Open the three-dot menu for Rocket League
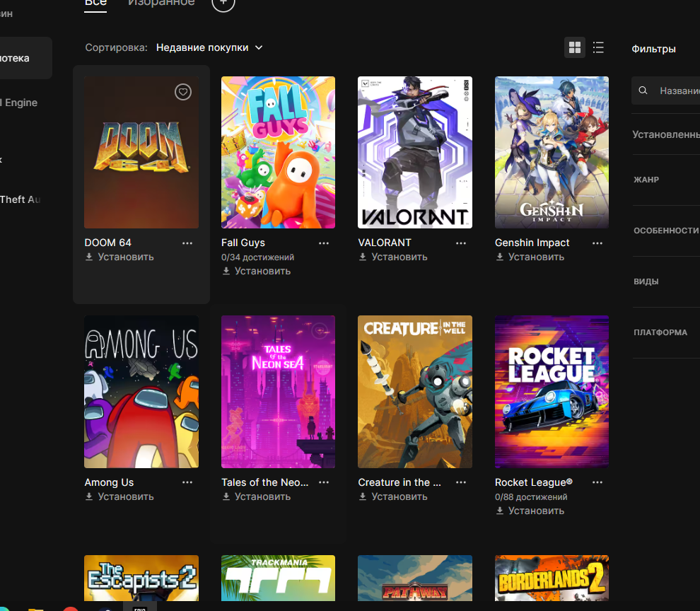 click(x=597, y=482)
